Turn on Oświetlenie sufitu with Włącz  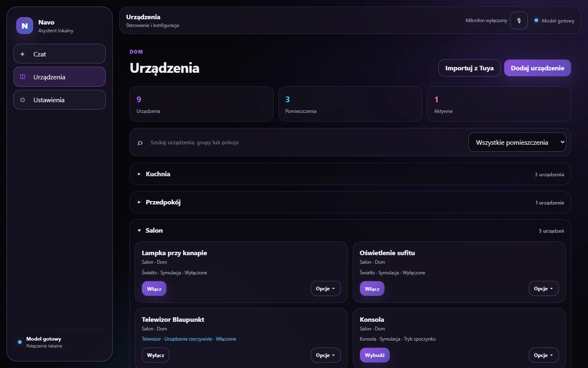pyautogui.click(x=372, y=289)
